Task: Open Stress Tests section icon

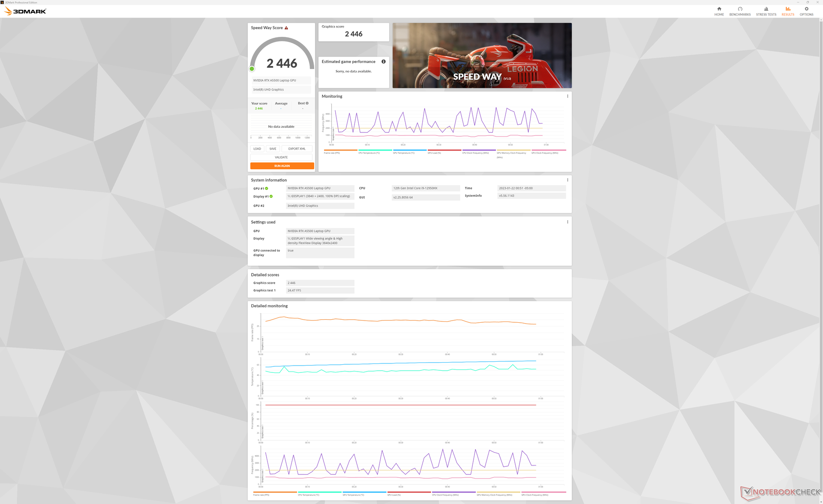Action: (766, 9)
